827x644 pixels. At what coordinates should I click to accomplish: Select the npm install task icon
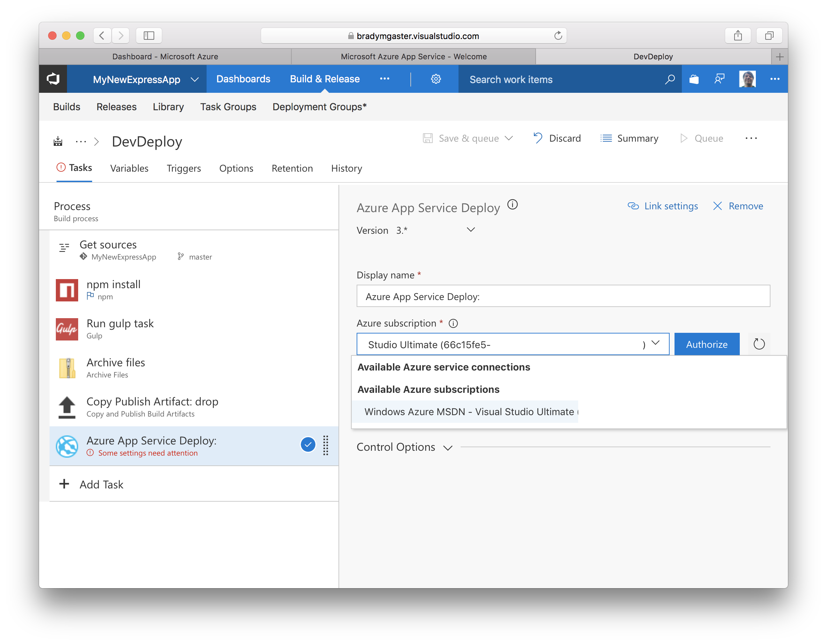(x=67, y=290)
